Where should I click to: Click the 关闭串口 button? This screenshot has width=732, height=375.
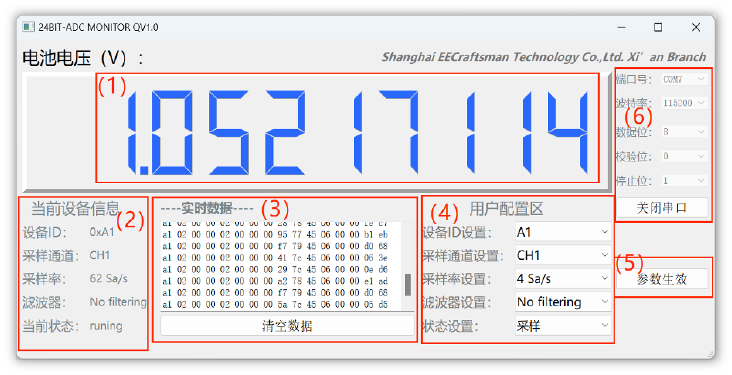(x=662, y=208)
